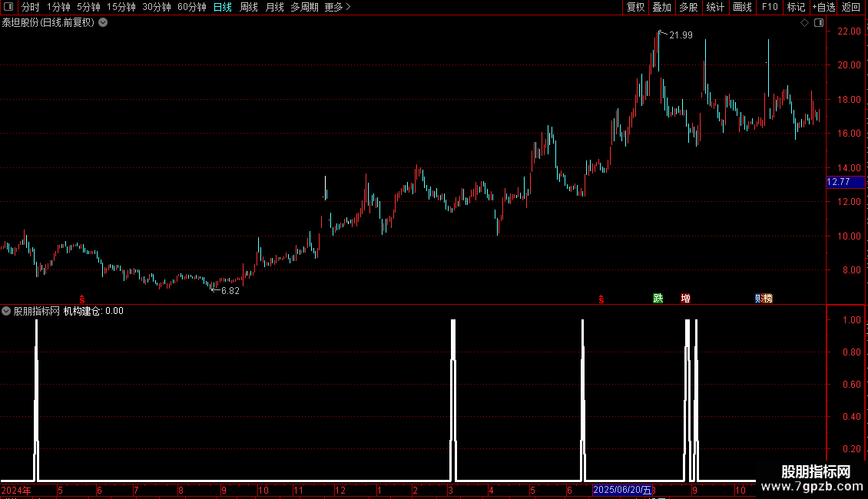Toggle the side panel icon next to the diamond

click(x=819, y=23)
